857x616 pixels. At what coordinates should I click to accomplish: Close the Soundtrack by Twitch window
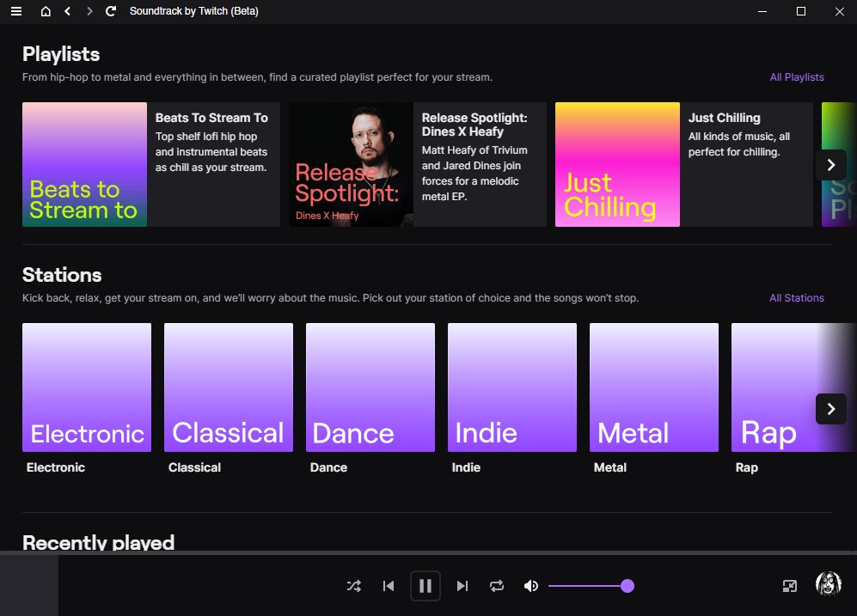840,11
